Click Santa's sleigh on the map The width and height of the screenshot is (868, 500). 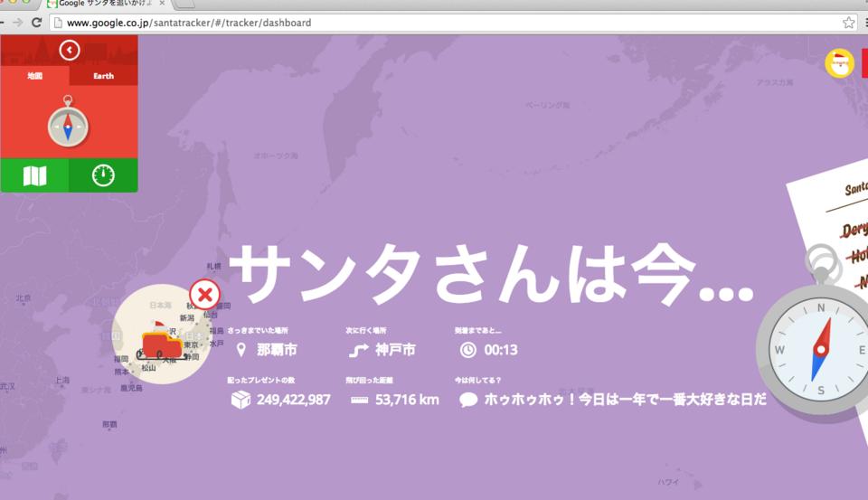(161, 342)
